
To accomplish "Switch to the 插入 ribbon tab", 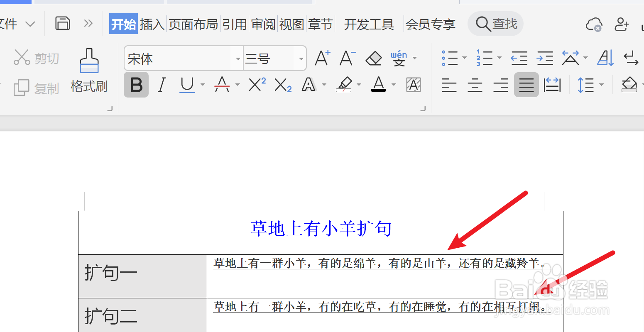I will [x=152, y=24].
